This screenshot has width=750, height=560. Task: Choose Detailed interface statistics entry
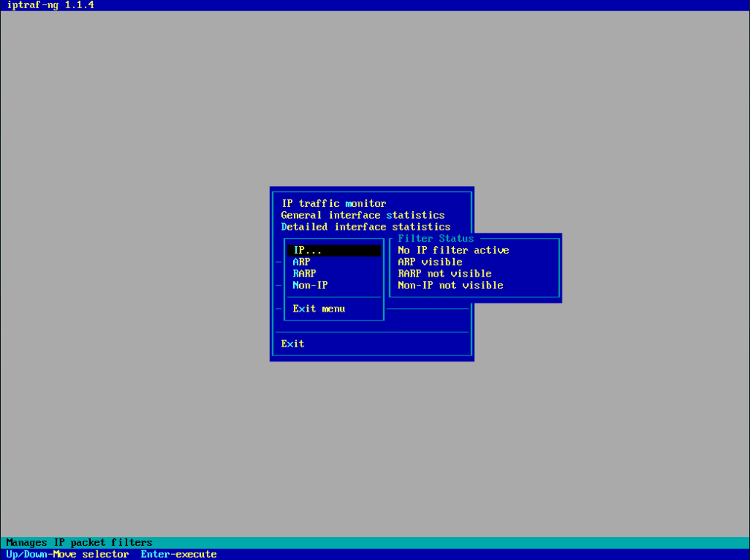(365, 227)
